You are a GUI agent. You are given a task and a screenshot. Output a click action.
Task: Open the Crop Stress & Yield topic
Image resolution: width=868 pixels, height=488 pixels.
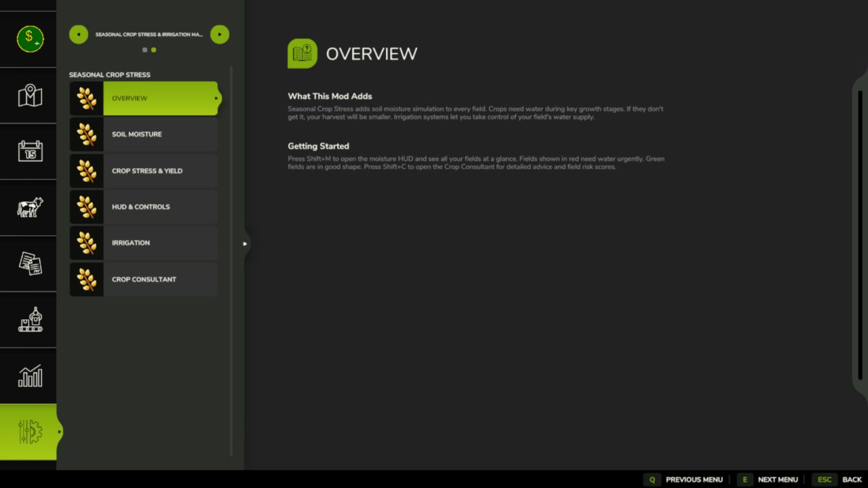tap(144, 171)
